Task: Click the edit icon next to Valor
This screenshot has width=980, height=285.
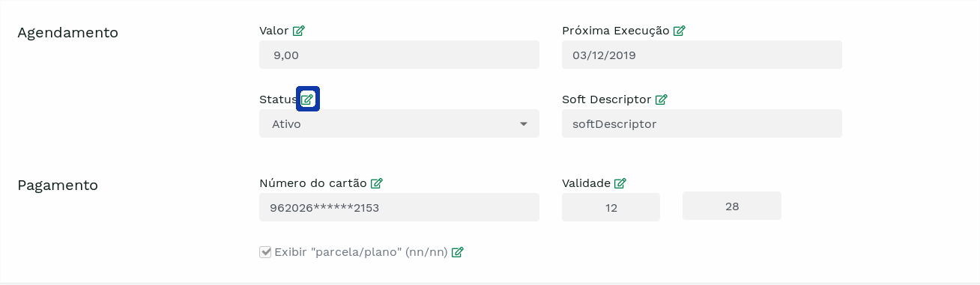Action: tap(299, 31)
